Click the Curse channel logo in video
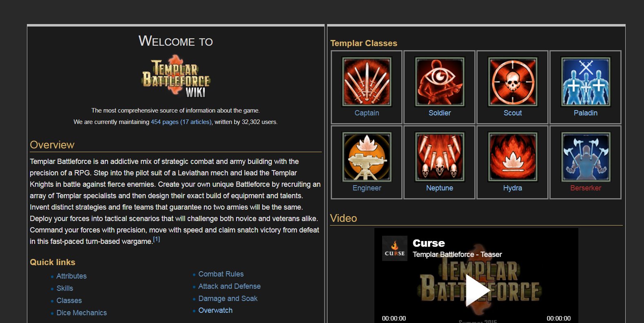 [394, 248]
